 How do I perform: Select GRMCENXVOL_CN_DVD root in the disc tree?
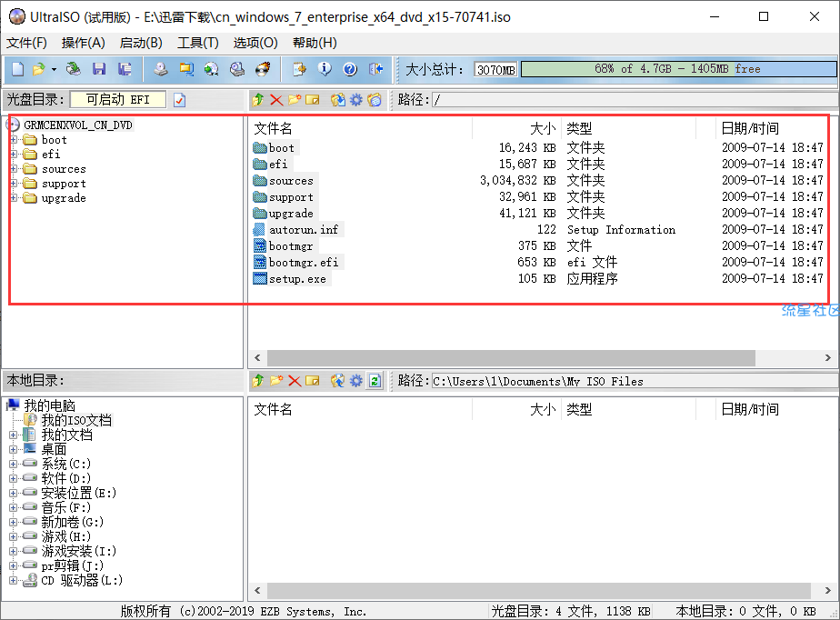tap(77, 125)
